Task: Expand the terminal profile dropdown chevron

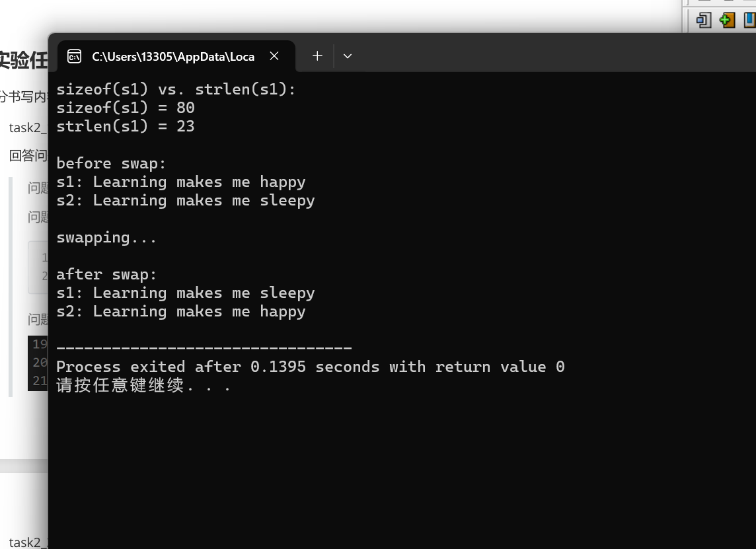Action: (x=347, y=56)
